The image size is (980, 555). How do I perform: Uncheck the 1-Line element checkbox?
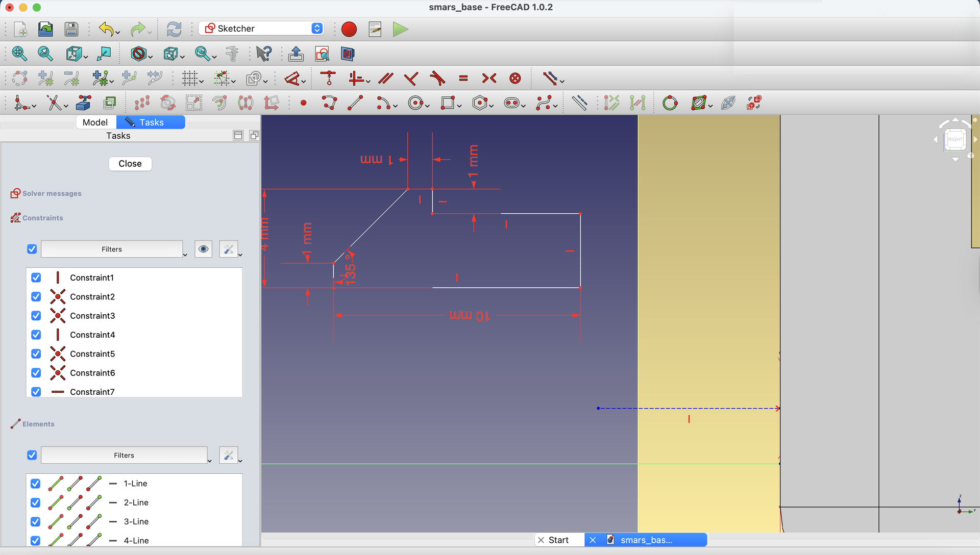click(x=35, y=484)
